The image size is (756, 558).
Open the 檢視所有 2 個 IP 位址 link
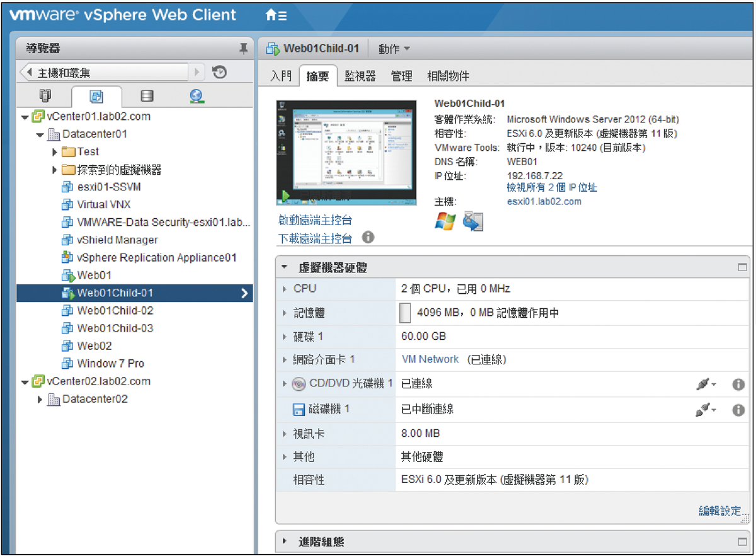pyautogui.click(x=552, y=187)
